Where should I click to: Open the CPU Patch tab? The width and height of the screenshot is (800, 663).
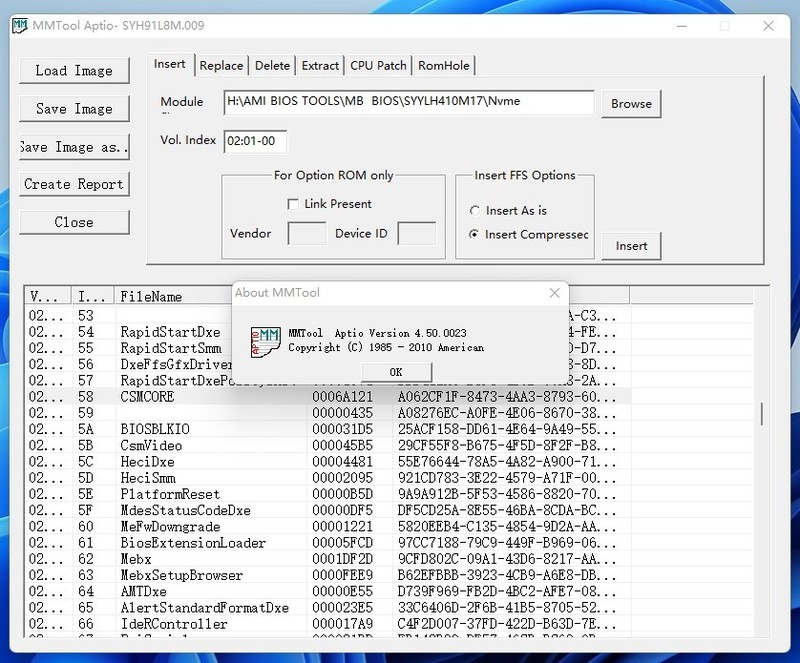click(x=378, y=66)
